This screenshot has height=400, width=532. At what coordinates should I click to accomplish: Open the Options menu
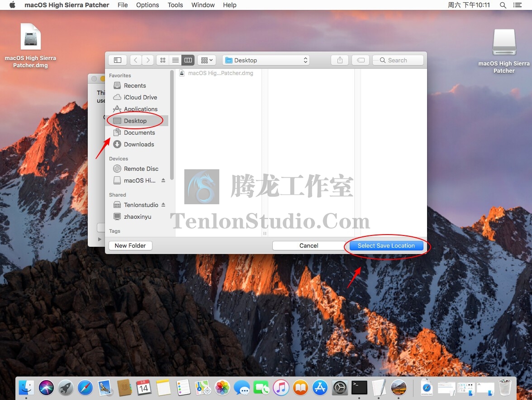coord(147,5)
